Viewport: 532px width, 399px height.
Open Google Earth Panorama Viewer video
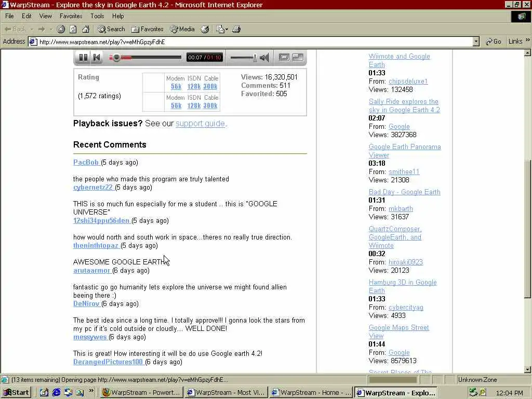(x=405, y=151)
